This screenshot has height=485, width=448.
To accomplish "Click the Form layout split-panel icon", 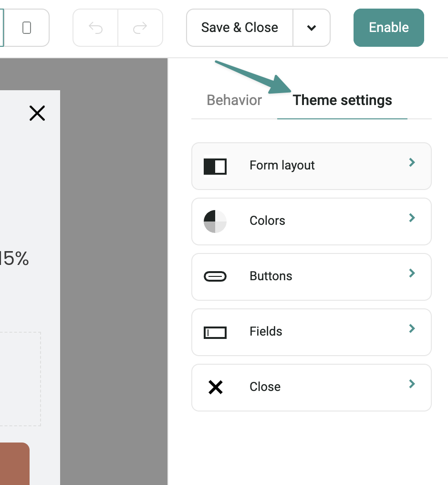I will [x=215, y=167].
